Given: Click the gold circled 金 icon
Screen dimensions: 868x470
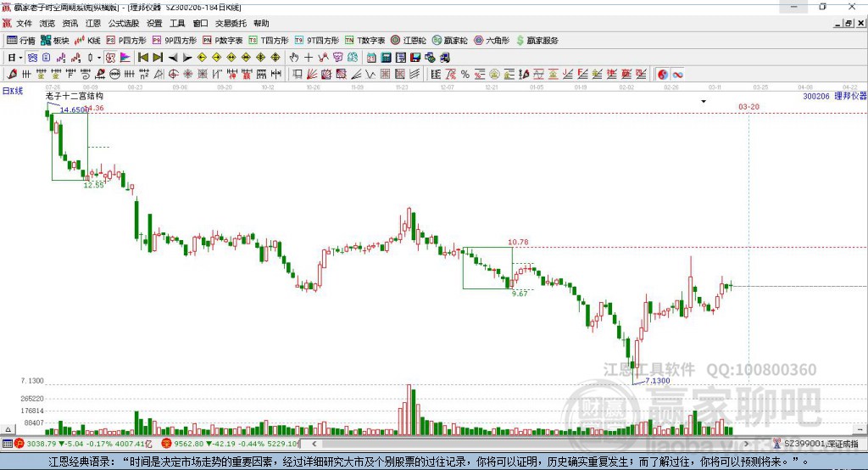Looking at the screenshot, I should (x=494, y=75).
